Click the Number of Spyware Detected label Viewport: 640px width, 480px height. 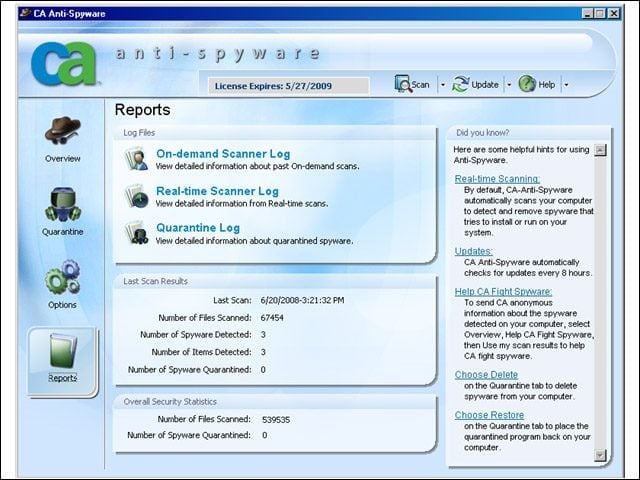(196, 335)
